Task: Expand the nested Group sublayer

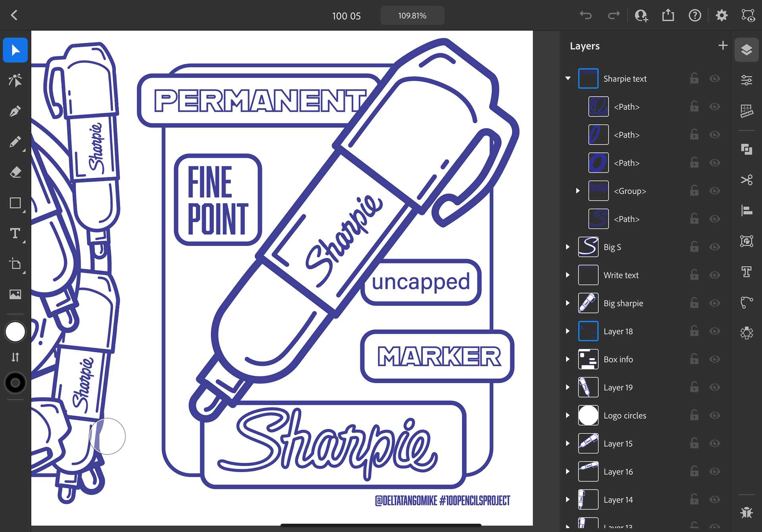Action: pos(578,191)
